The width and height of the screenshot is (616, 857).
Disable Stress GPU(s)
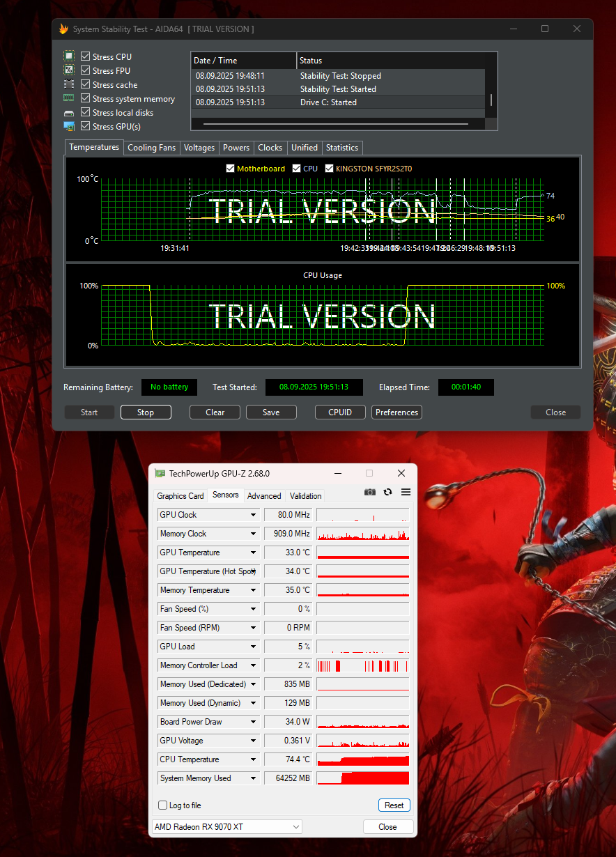click(85, 126)
